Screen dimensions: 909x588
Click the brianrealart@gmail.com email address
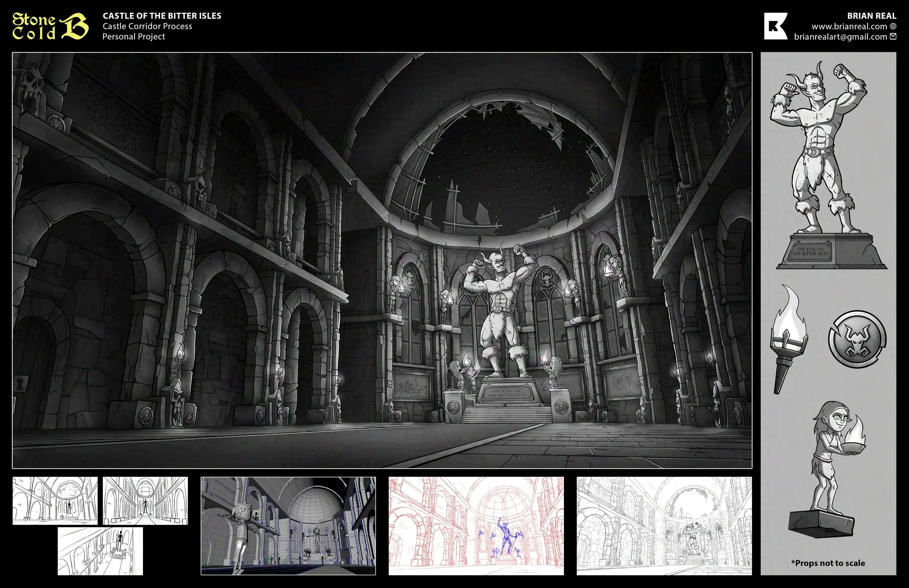[x=840, y=37]
